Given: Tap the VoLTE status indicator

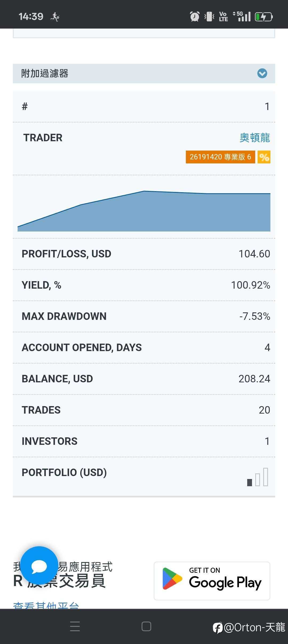Looking at the screenshot, I should click(223, 17).
